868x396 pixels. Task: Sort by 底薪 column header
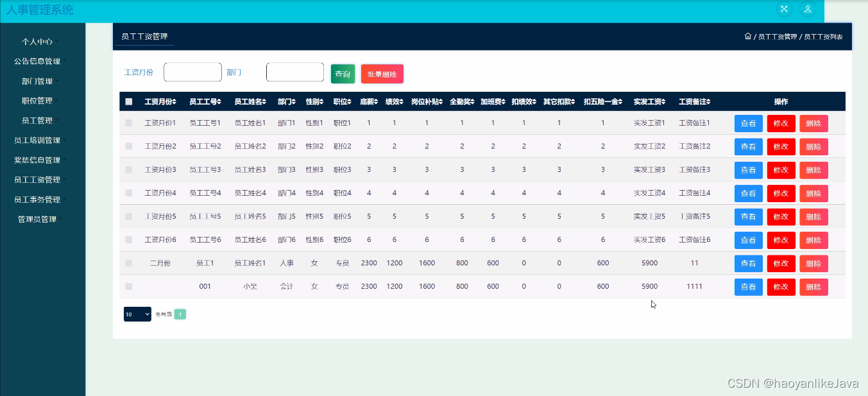click(369, 102)
